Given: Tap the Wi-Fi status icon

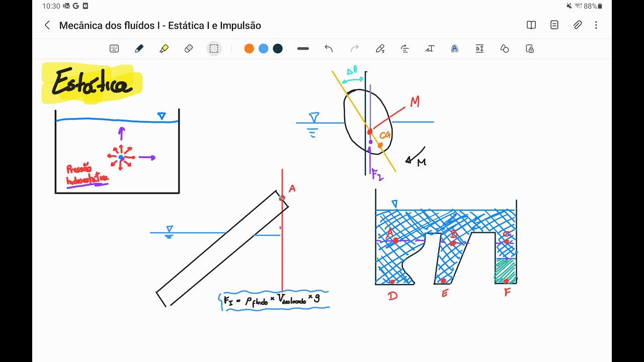Looking at the screenshot, I should pyautogui.click(x=578, y=6).
